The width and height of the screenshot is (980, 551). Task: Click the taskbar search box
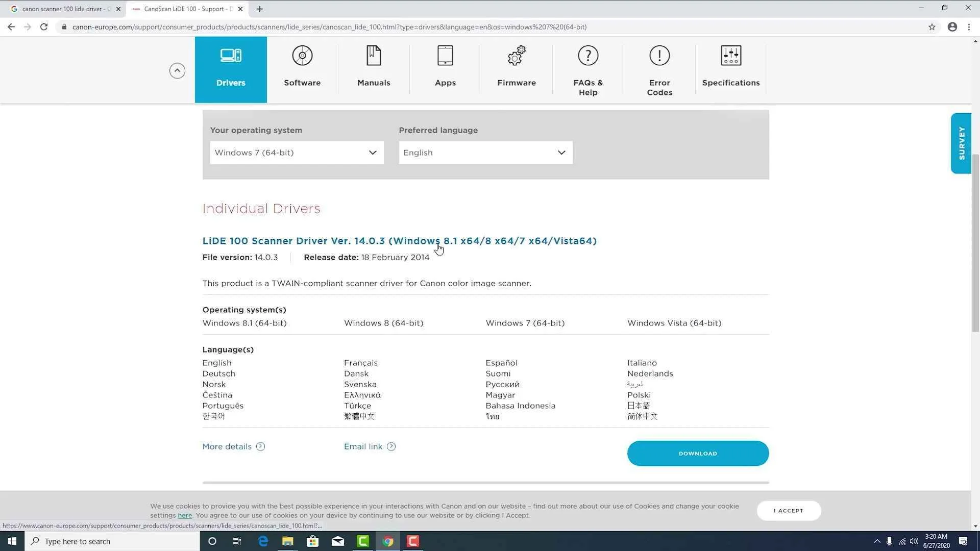point(112,541)
